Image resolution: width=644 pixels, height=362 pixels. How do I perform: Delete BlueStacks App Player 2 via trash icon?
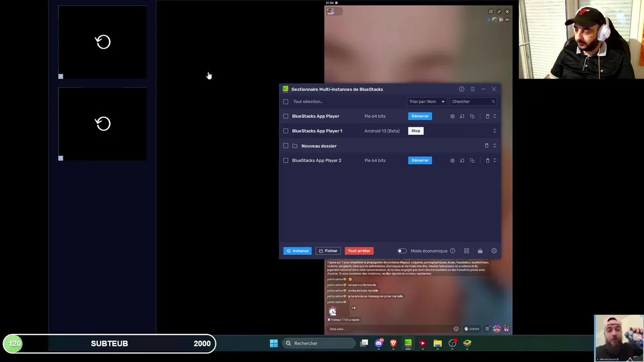[487, 160]
